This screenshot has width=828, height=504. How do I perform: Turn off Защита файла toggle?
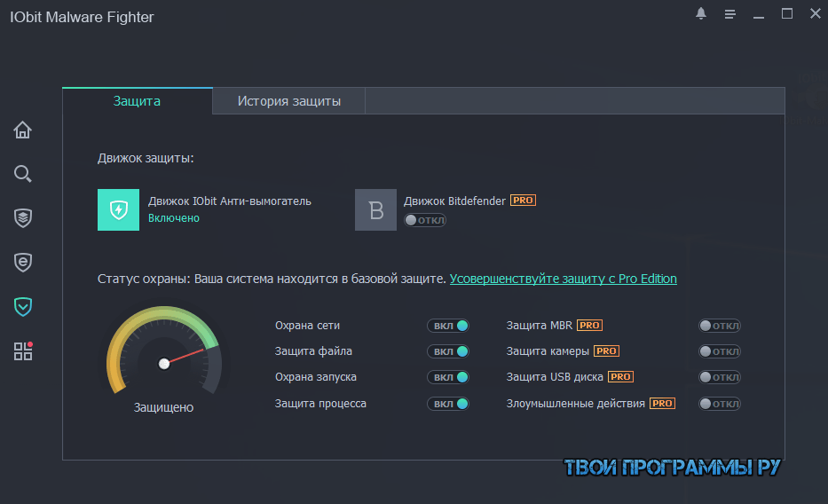pyautogui.click(x=448, y=351)
